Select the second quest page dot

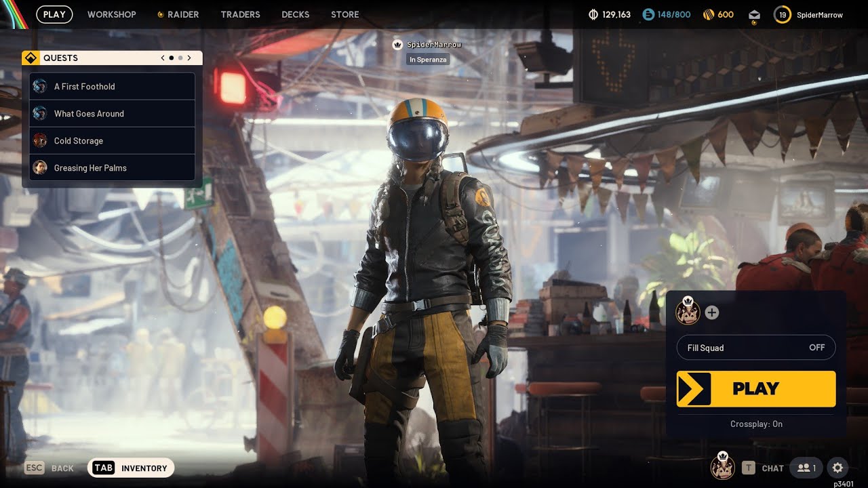pos(180,58)
